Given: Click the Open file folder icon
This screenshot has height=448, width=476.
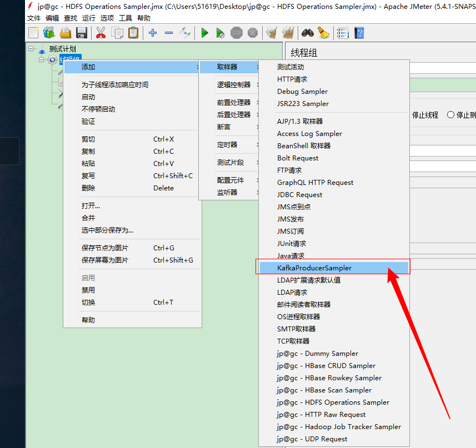Looking at the screenshot, I should coord(66,33).
